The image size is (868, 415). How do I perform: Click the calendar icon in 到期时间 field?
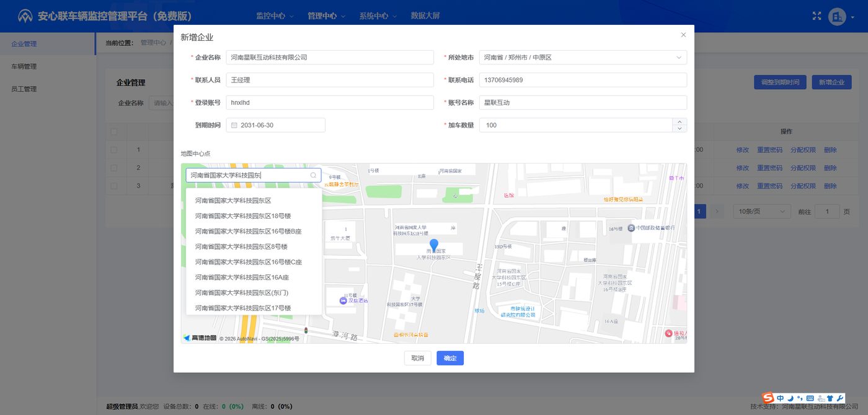tap(234, 125)
